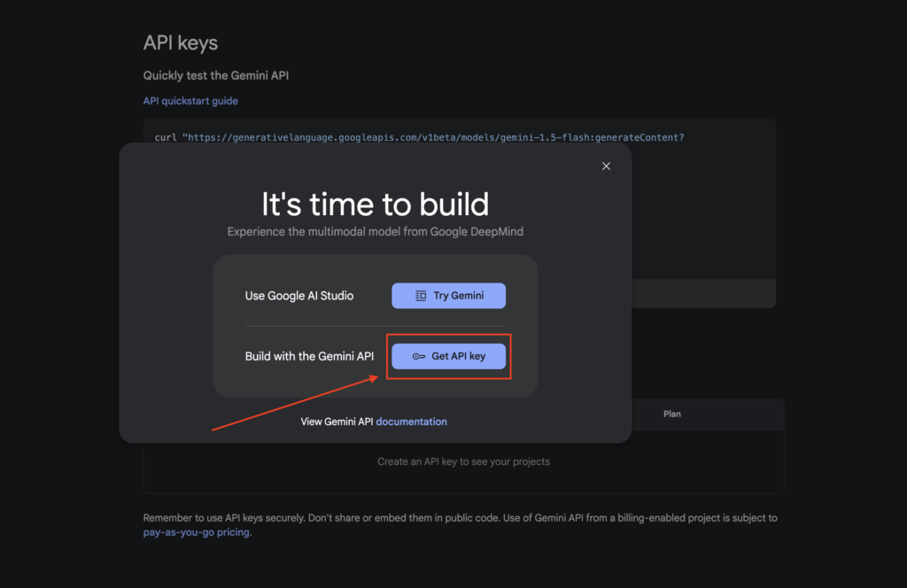
Task: Click the panel icon on Try Gemini
Action: click(x=421, y=296)
